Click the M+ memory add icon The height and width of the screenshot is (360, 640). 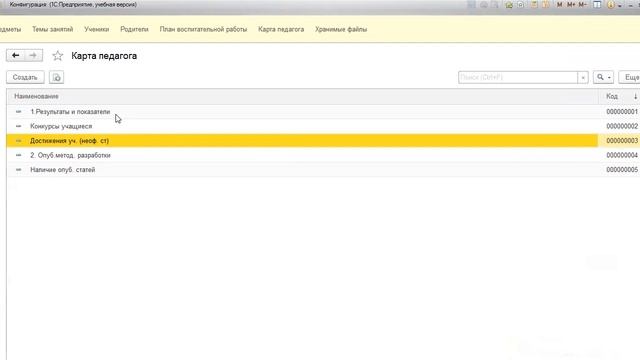[571, 5]
